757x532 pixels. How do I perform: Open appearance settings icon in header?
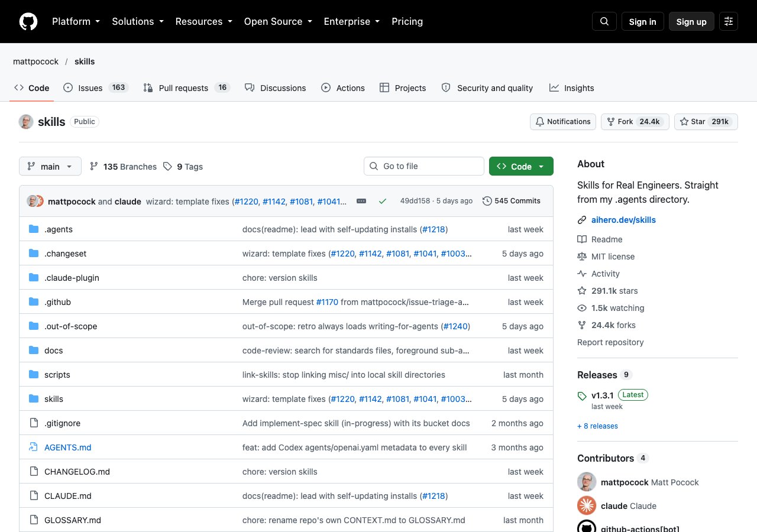729,21
